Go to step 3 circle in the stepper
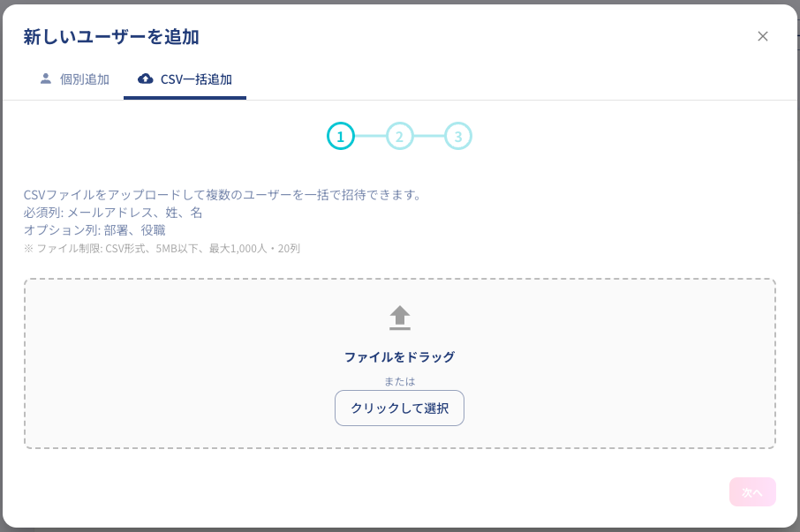 coord(457,136)
